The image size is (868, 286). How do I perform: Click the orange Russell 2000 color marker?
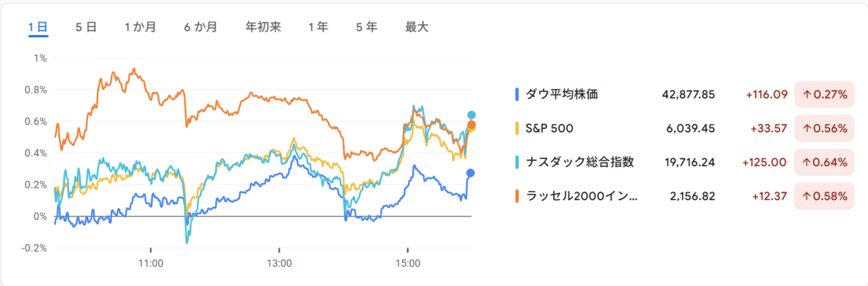516,196
